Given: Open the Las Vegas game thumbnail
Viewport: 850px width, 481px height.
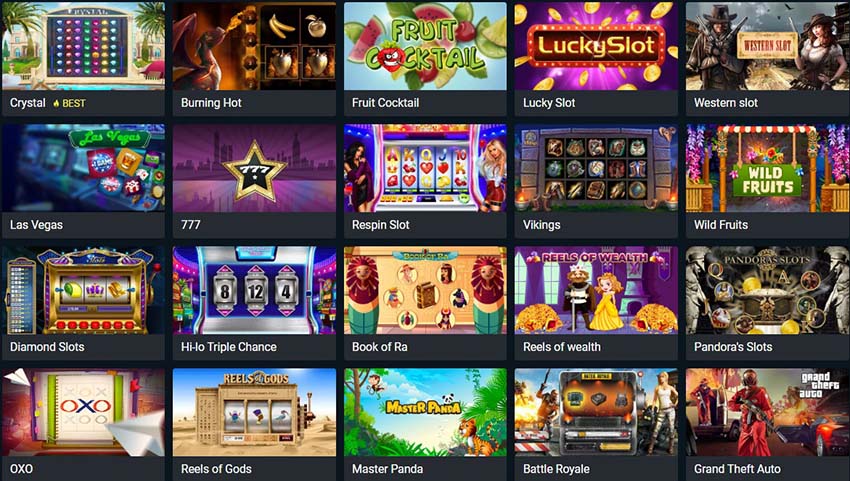Looking at the screenshot, I should tap(83, 168).
